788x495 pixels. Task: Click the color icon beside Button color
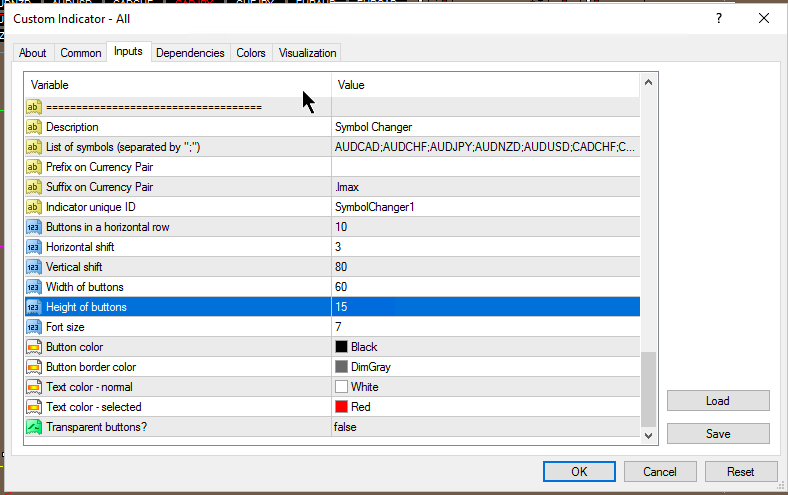pyautogui.click(x=34, y=347)
